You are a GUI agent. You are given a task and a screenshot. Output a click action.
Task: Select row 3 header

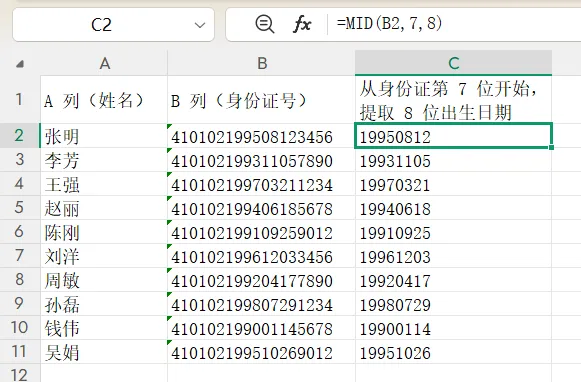tap(20, 159)
